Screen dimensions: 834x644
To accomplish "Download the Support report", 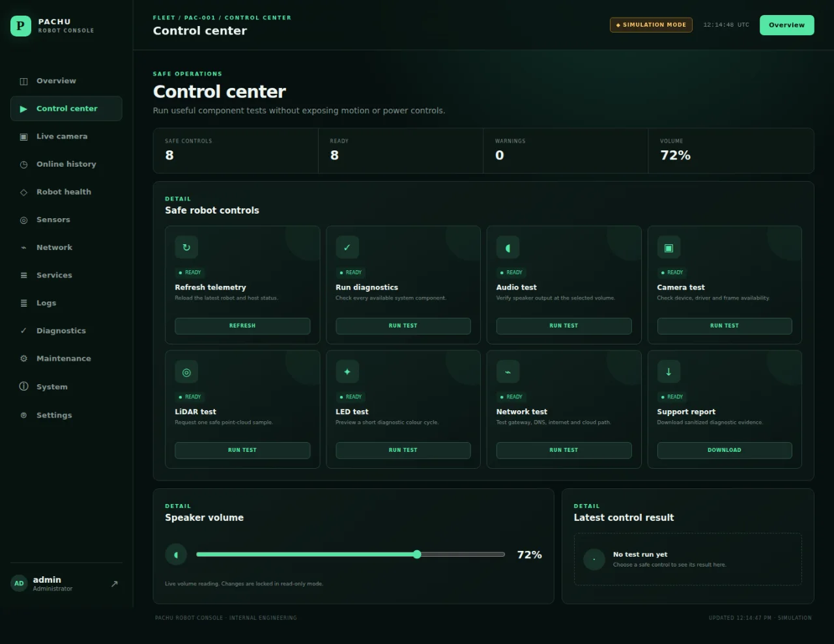I will coord(725,450).
